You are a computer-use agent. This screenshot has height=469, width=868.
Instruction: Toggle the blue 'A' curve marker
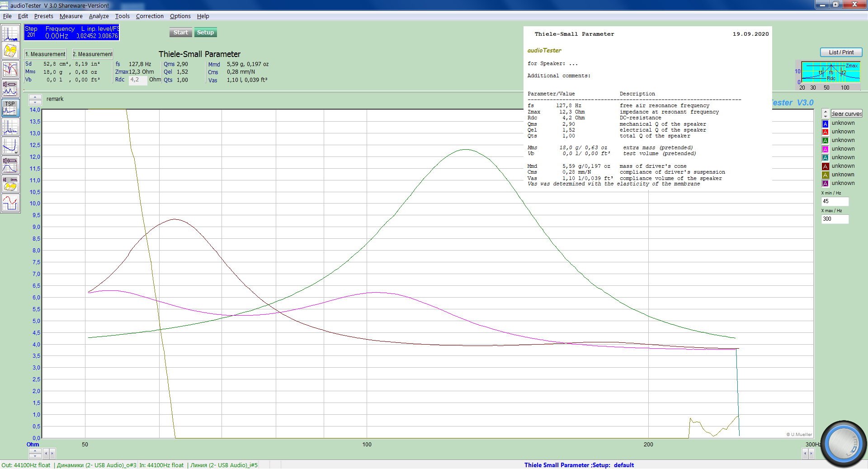(825, 123)
